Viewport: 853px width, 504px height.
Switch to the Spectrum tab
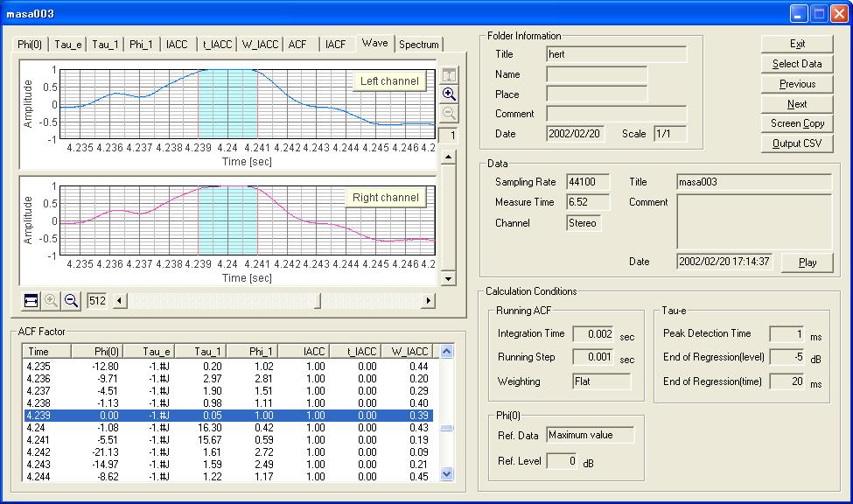[419, 45]
